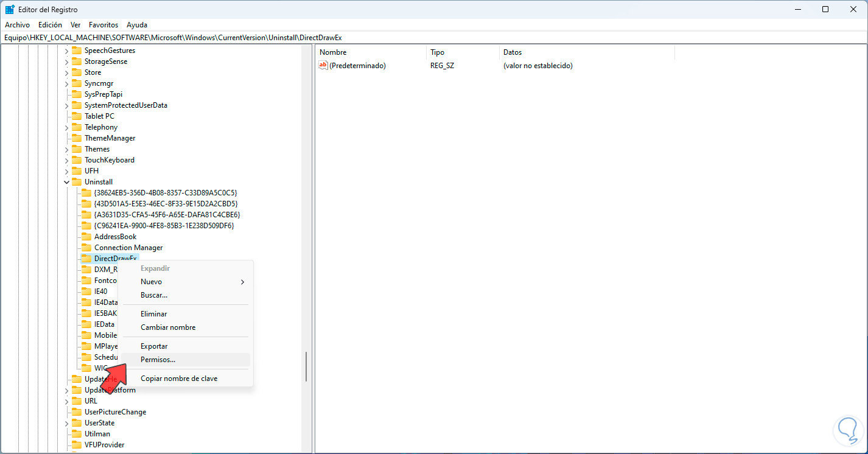Expand the Themes key
The height and width of the screenshot is (454, 868).
tap(66, 149)
